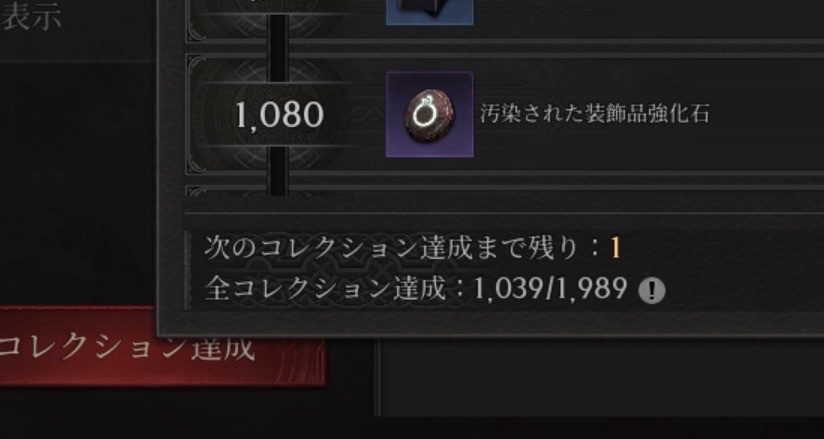Click the 1,039 achieved collection count

point(508,289)
